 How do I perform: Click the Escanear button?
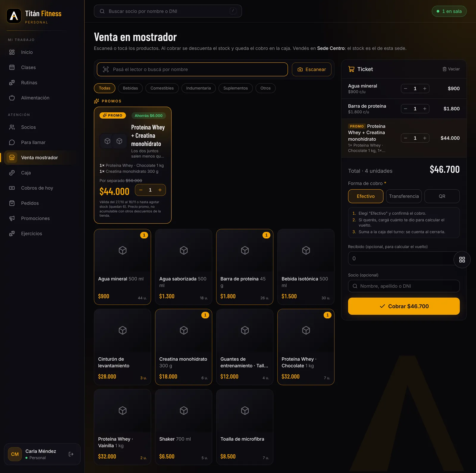(311, 69)
